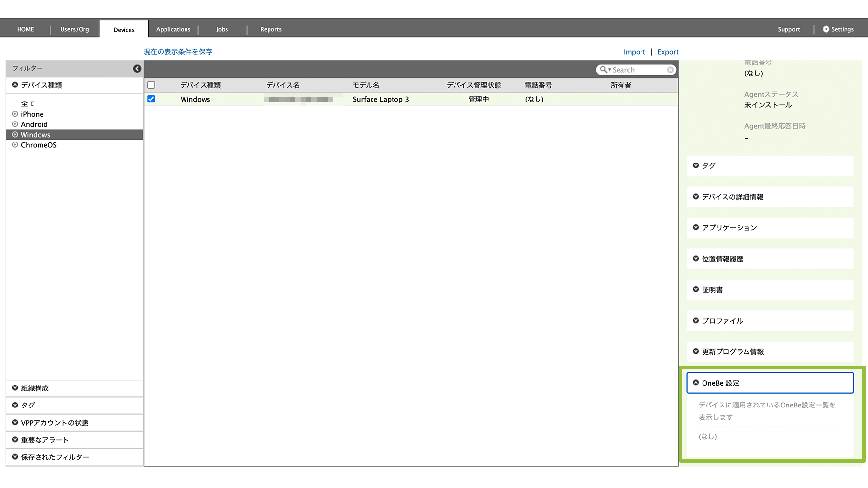Click the Export link

tap(668, 52)
